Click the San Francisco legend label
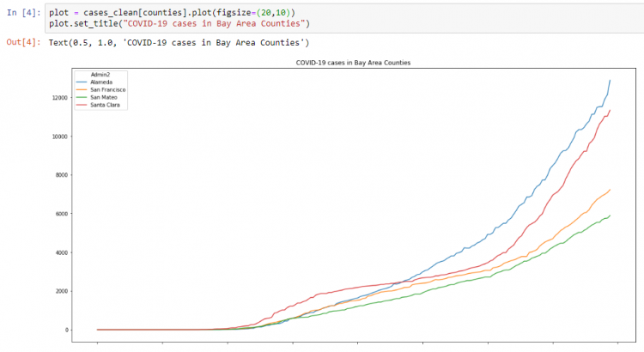Image resolution: width=644 pixels, height=352 pixels. 106,88
